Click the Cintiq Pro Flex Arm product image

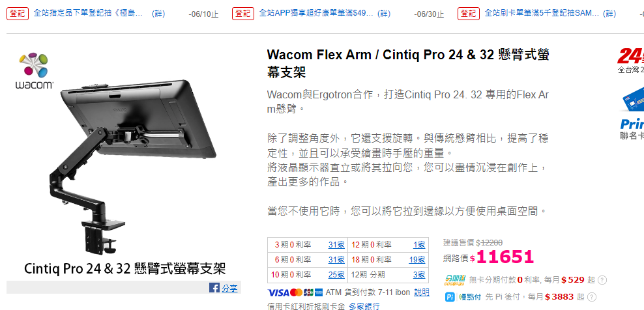(124, 163)
